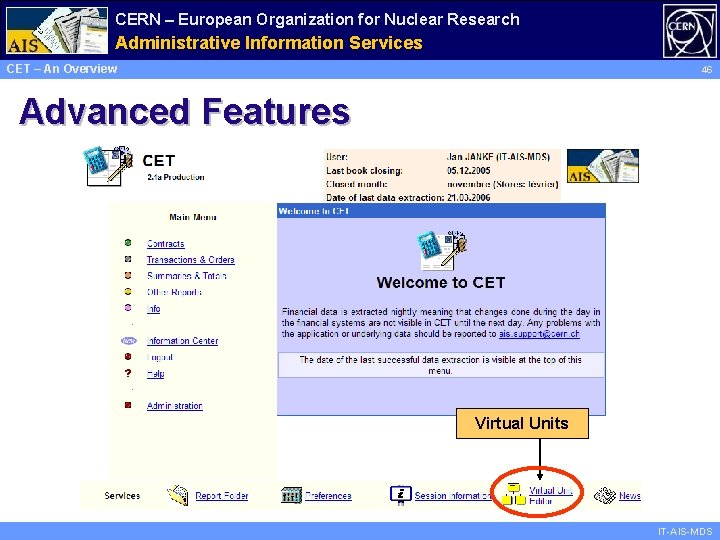Click AIS logo beside user info

point(603,166)
